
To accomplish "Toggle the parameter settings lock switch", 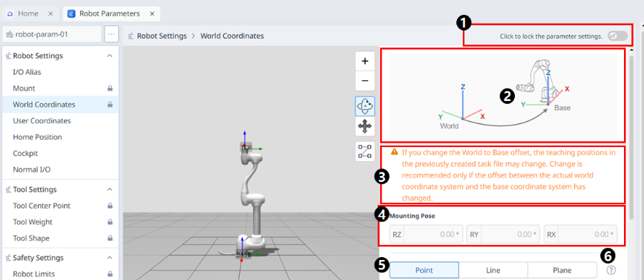I will [x=618, y=36].
